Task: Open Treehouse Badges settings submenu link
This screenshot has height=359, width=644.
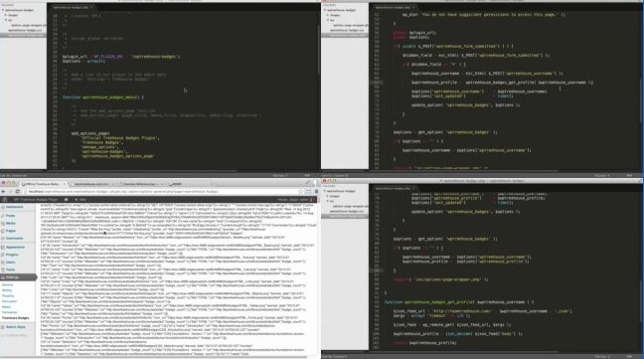Action: [16, 318]
